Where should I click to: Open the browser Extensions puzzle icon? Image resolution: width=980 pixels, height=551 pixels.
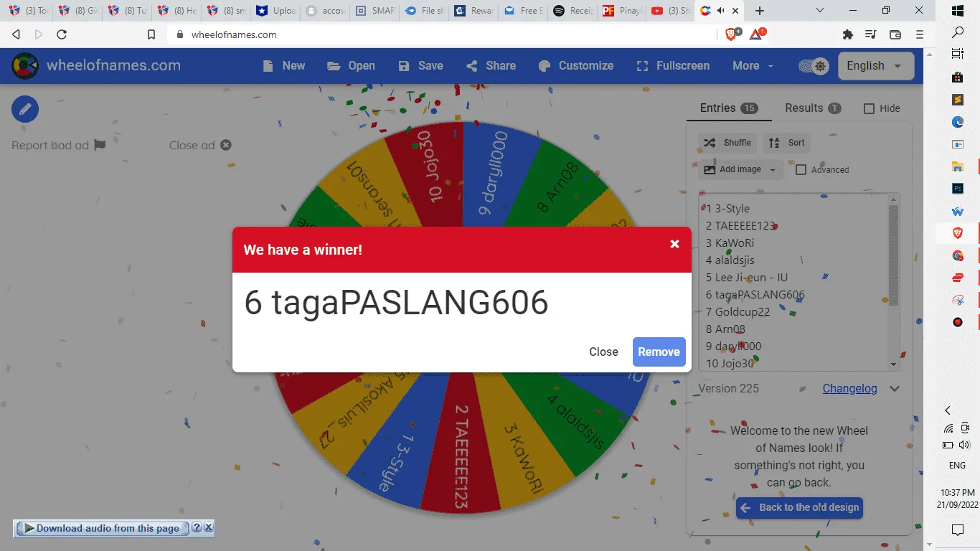pyautogui.click(x=848, y=34)
